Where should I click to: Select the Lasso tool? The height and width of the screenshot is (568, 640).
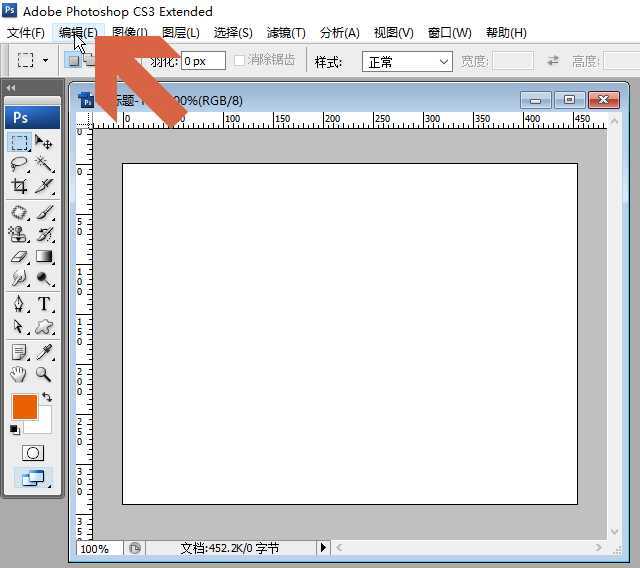(x=20, y=164)
